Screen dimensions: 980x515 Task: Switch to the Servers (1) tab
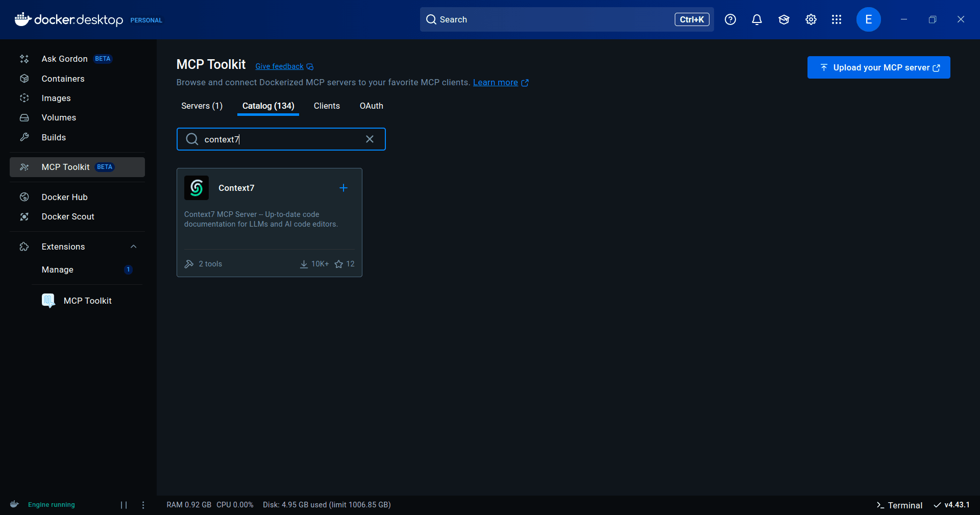(201, 106)
